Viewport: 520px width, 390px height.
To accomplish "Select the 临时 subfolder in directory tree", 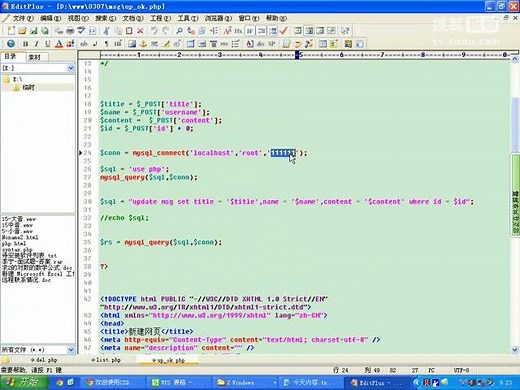I will [28, 87].
